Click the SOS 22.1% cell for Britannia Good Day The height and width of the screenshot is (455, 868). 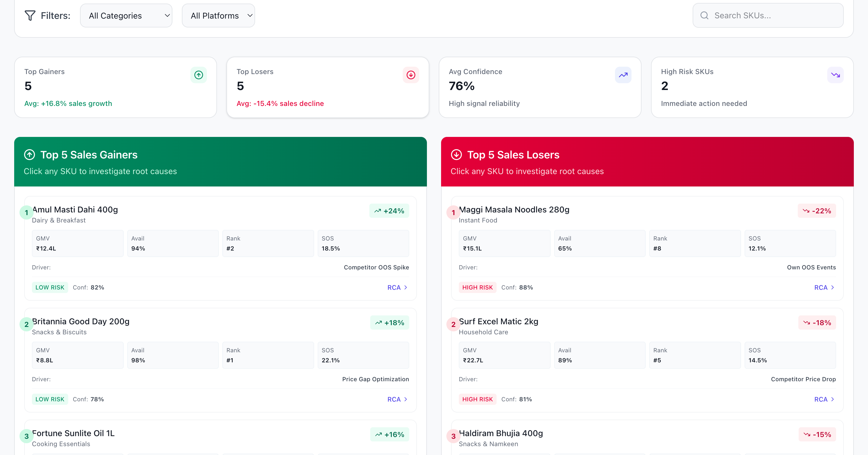363,355
